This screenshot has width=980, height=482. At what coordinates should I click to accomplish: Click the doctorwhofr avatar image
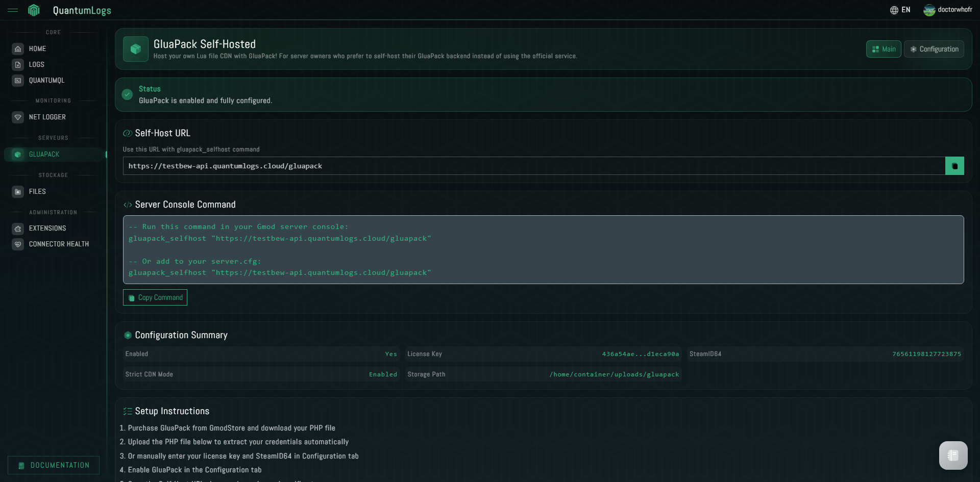click(x=929, y=10)
